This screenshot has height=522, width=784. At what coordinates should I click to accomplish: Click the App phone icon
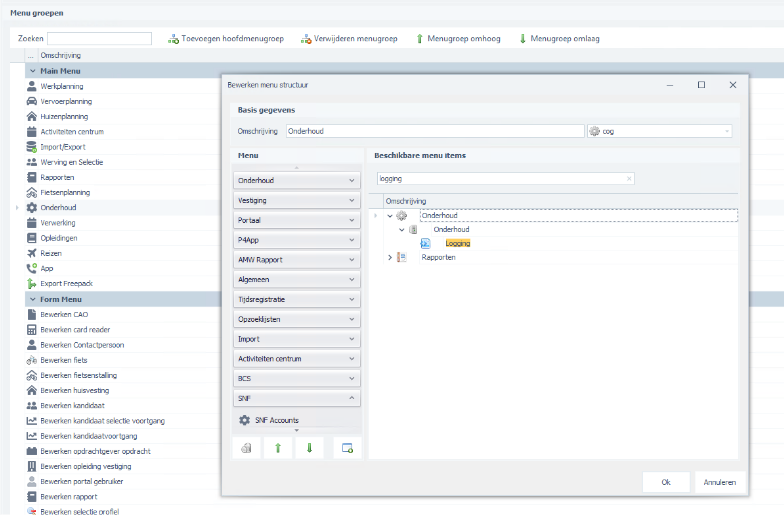32,268
